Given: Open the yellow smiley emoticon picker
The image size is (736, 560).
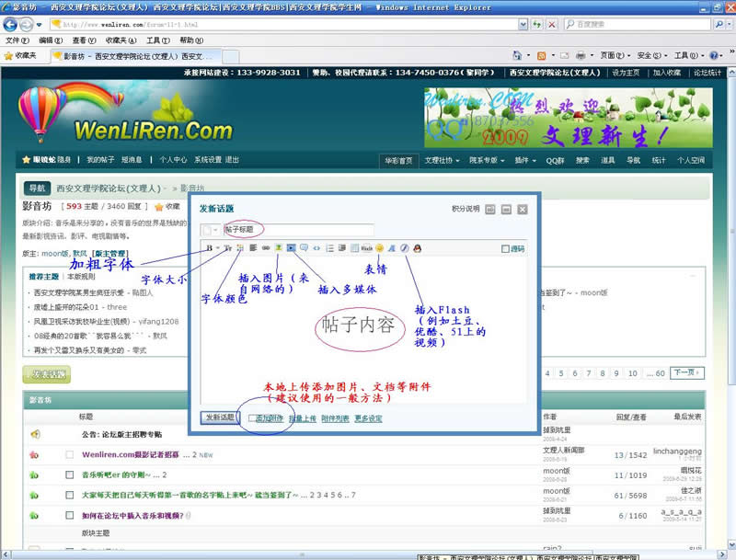Looking at the screenshot, I should point(380,248).
